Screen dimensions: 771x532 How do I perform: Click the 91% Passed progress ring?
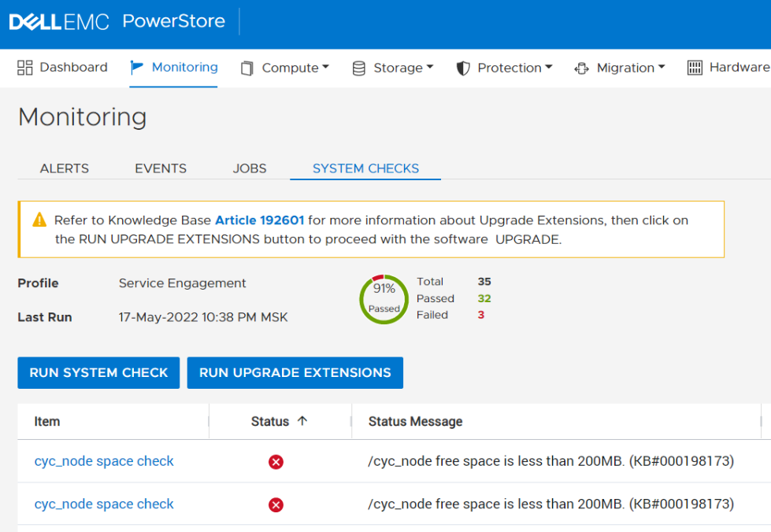(x=384, y=299)
